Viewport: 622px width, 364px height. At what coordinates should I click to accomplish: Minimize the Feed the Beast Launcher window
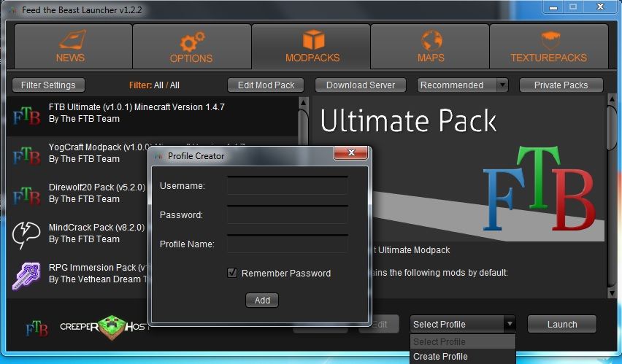(x=553, y=7)
